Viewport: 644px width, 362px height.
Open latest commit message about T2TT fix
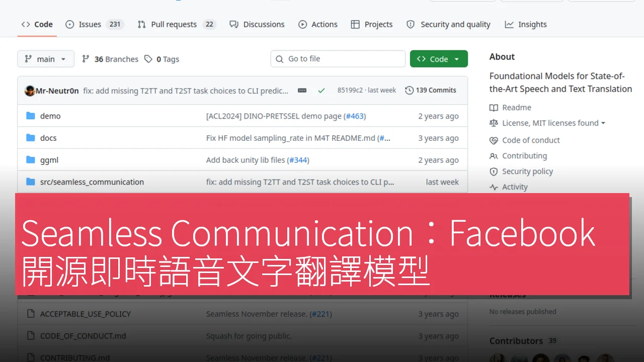point(186,90)
